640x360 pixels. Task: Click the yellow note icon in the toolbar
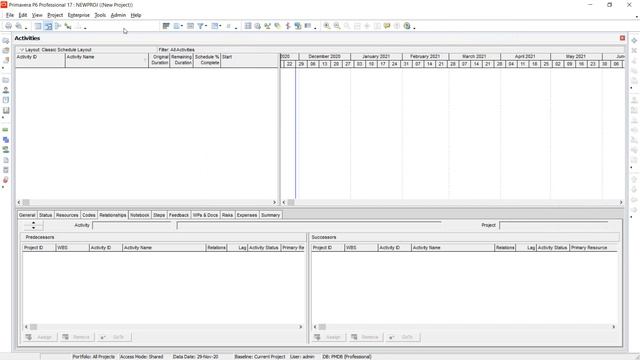click(x=387, y=26)
